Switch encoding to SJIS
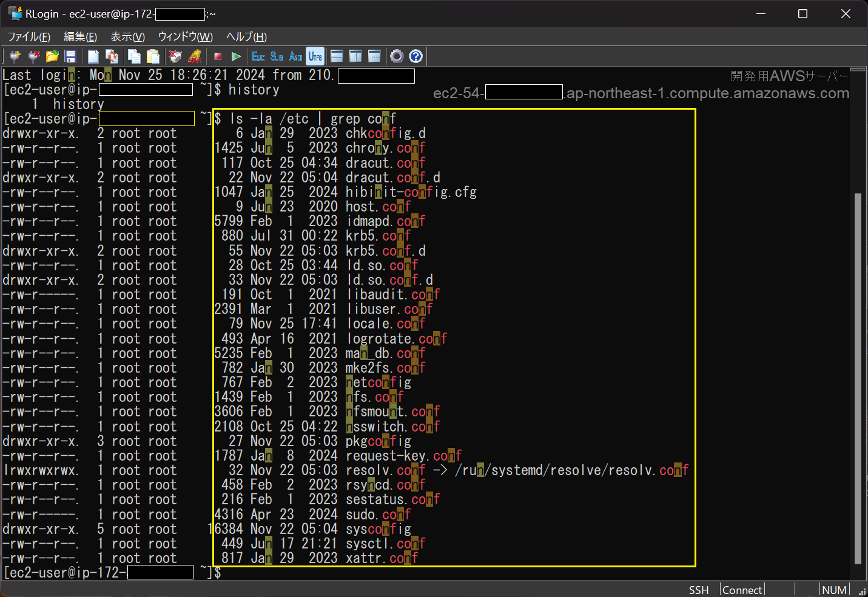Image resolution: width=868 pixels, height=597 pixels. (277, 56)
